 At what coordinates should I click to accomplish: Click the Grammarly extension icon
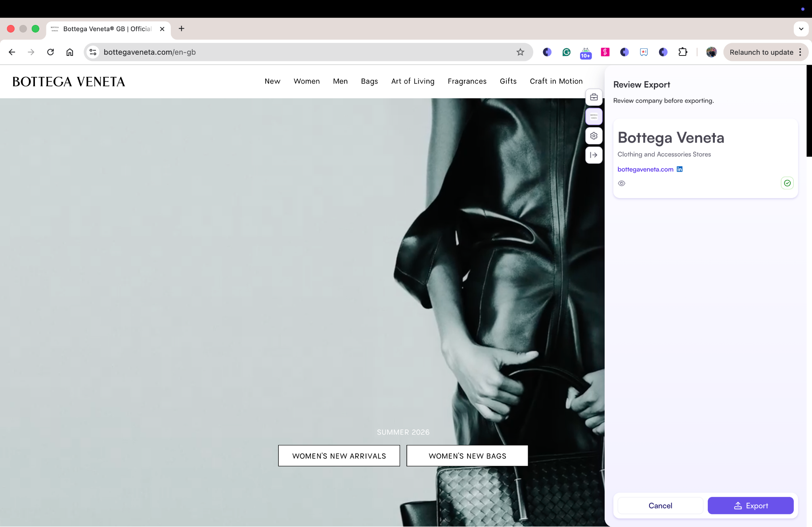tap(566, 52)
